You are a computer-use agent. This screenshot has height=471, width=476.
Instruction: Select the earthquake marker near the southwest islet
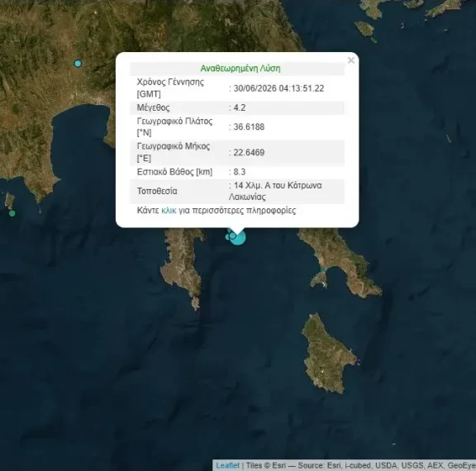[12, 213]
